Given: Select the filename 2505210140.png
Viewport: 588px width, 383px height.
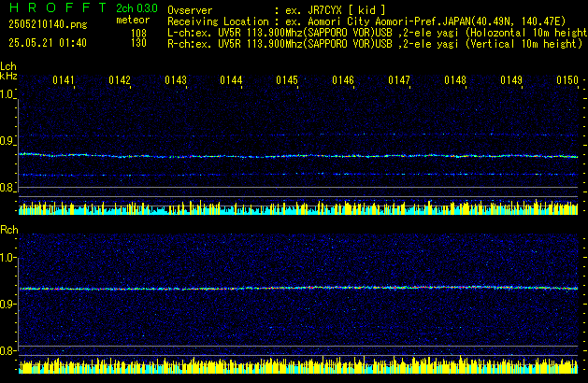Looking at the screenshot, I should (x=48, y=24).
